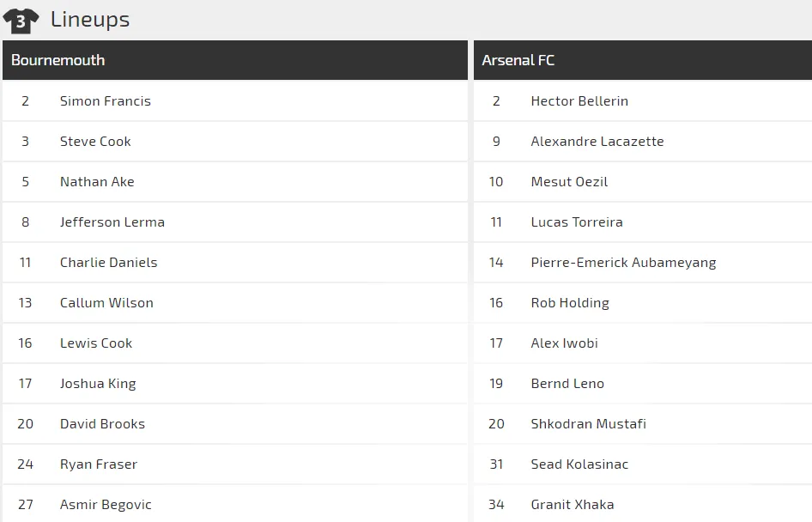The height and width of the screenshot is (522, 812).
Task: Click Pierre-Emerick Aubameyang's name
Action: point(623,262)
